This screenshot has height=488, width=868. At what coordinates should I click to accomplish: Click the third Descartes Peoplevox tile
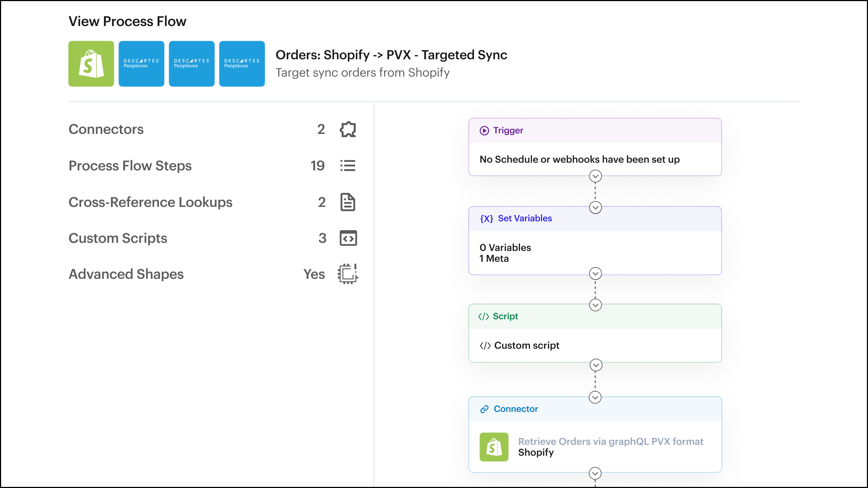coord(242,64)
